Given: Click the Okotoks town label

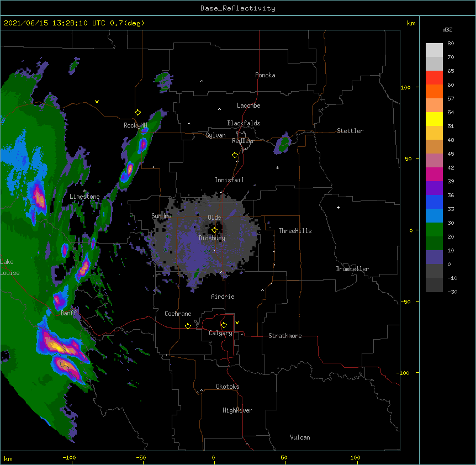Looking at the screenshot, I should [x=228, y=387].
